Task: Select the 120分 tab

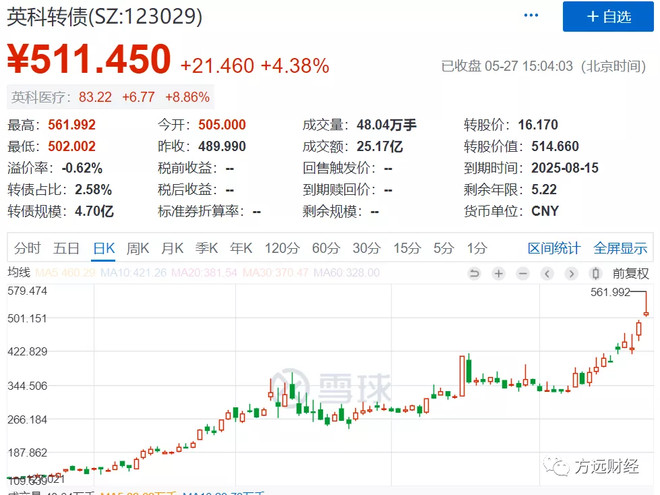Action: pyautogui.click(x=282, y=248)
